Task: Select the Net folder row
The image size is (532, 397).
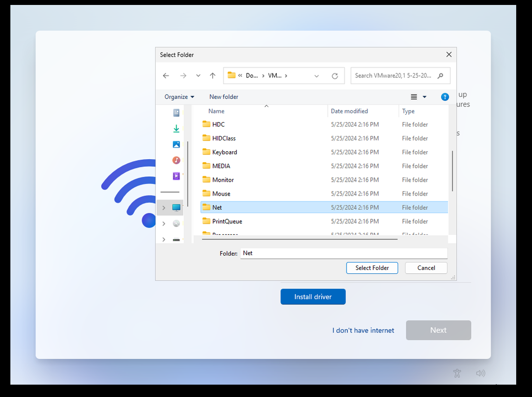Action: tap(324, 207)
